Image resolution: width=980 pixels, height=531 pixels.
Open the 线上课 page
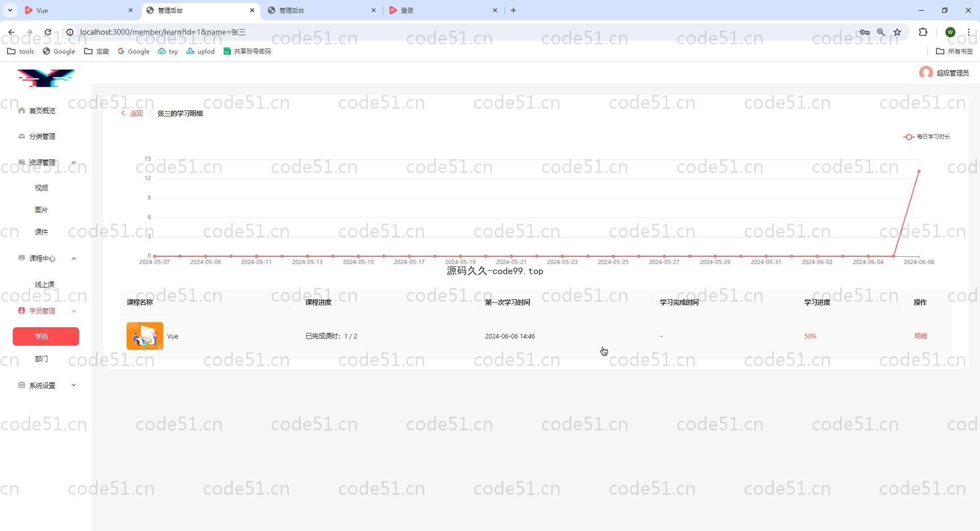tap(44, 284)
